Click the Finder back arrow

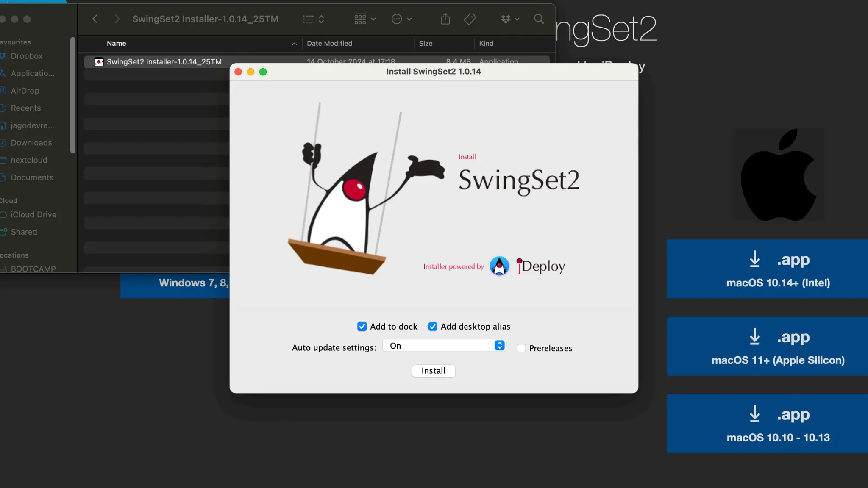pos(95,19)
